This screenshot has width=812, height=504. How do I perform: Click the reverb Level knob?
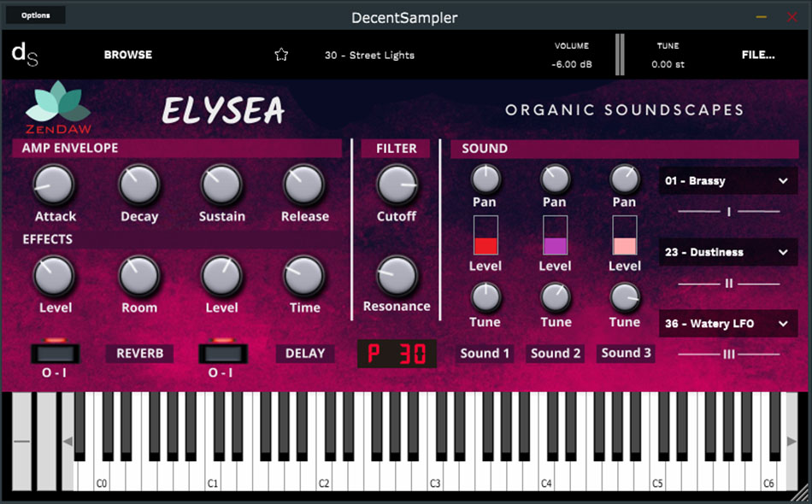coord(54,276)
